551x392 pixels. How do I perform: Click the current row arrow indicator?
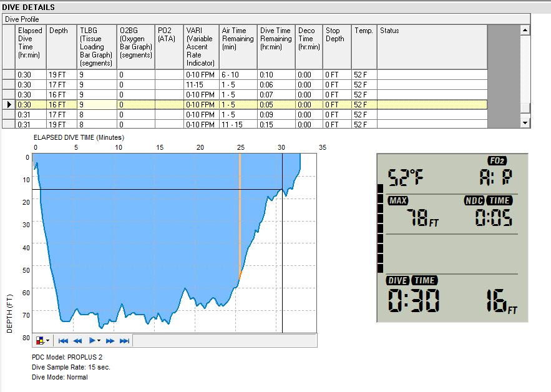pyautogui.click(x=9, y=104)
